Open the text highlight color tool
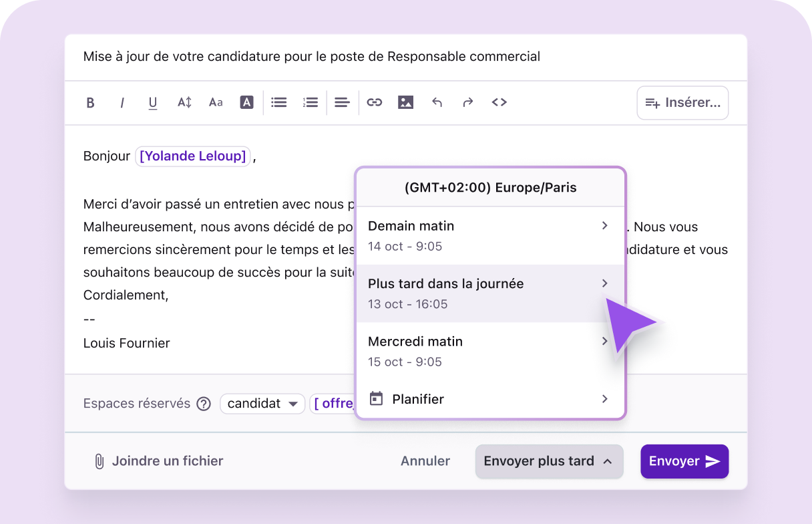The height and width of the screenshot is (524, 812). tap(246, 102)
